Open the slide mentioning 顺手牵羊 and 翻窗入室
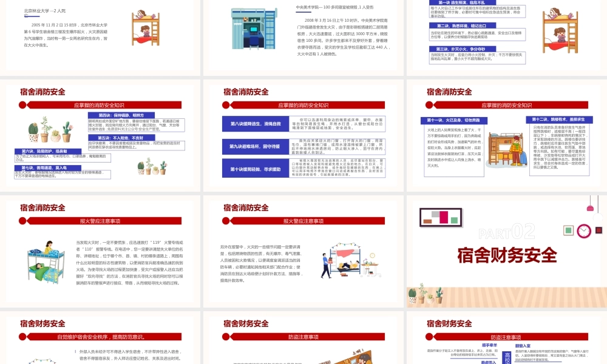 pyautogui.click(x=507, y=338)
